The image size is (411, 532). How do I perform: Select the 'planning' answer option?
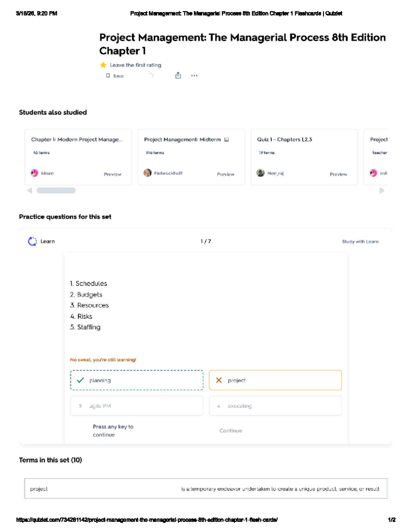(137, 380)
